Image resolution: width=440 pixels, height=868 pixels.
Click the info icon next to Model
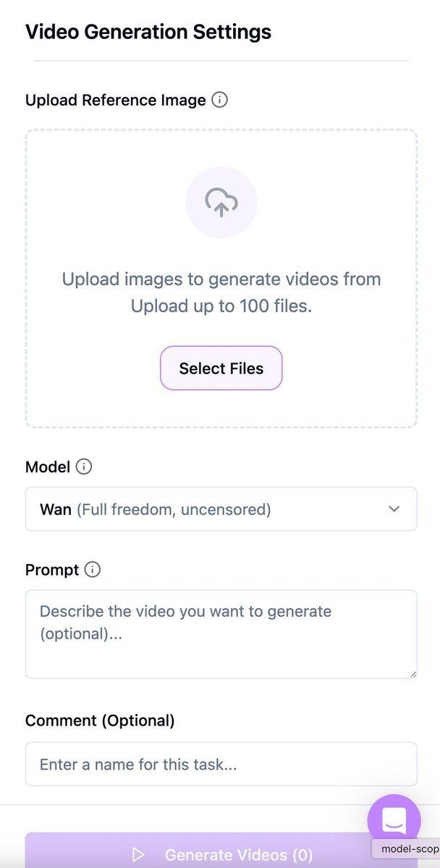tap(84, 467)
